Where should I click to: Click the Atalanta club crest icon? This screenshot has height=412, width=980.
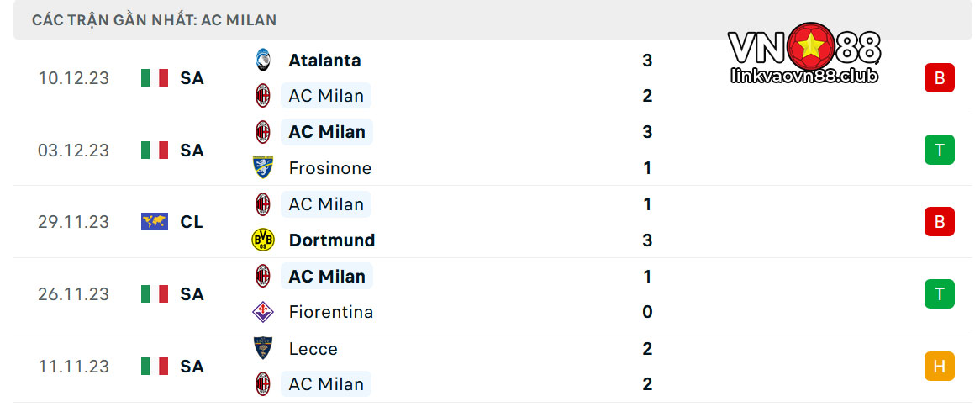tap(262, 60)
